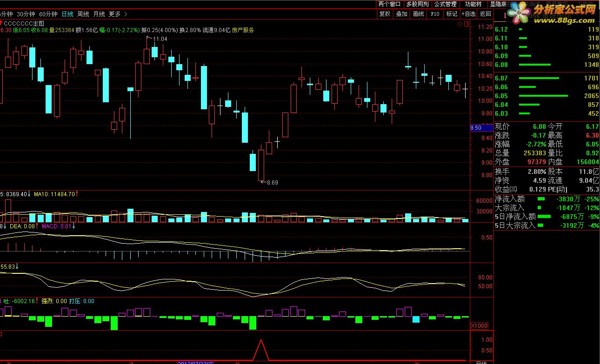Click the 现价 6.08 value
This screenshot has width=600, height=364.
tap(540, 126)
